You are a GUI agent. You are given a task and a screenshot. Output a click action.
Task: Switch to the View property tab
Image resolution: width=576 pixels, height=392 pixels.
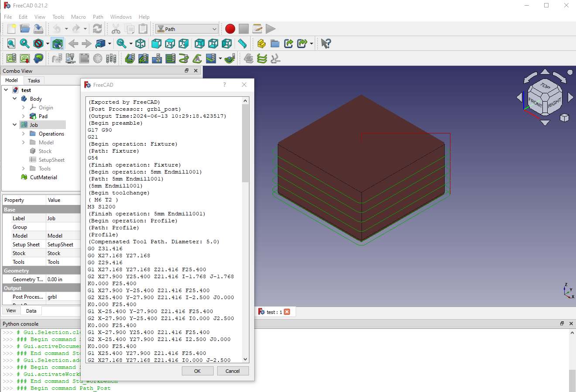[x=11, y=310]
